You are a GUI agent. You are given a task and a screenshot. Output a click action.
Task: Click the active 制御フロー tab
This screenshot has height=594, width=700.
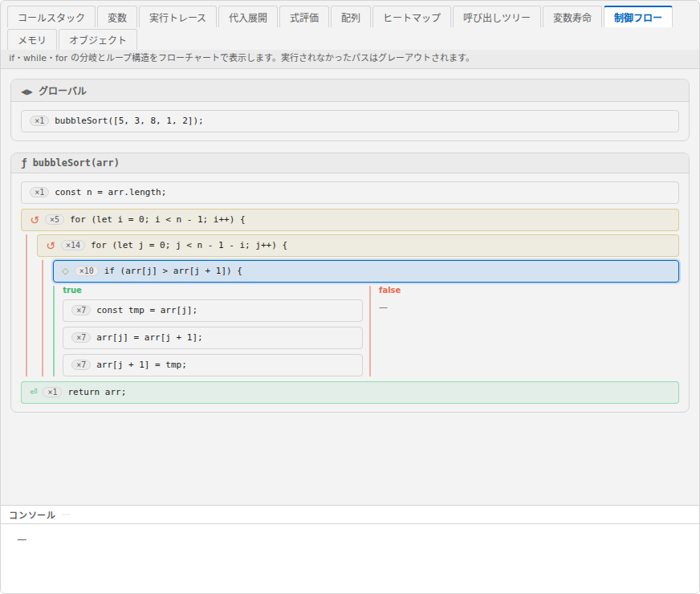pos(637,18)
